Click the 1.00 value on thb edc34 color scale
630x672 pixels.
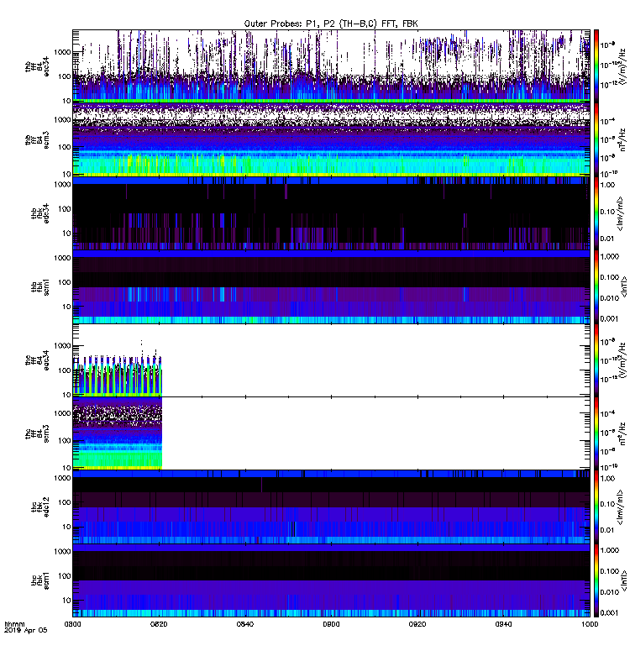click(607, 185)
